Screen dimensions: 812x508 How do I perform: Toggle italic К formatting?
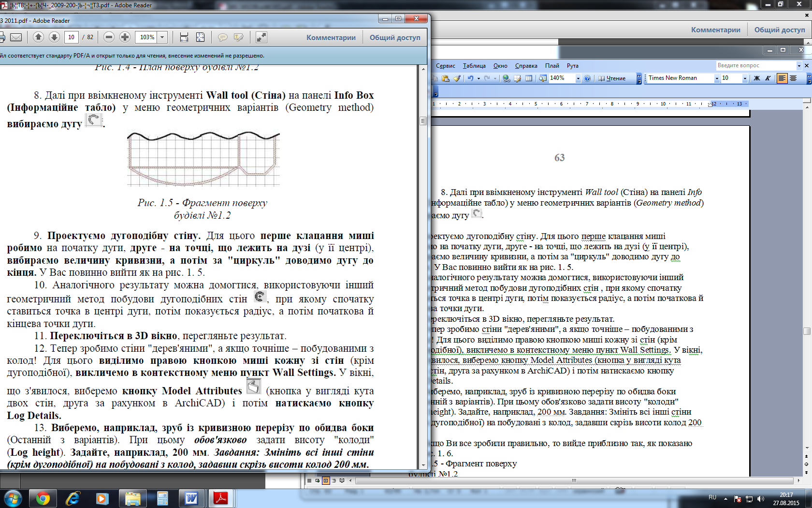click(768, 78)
